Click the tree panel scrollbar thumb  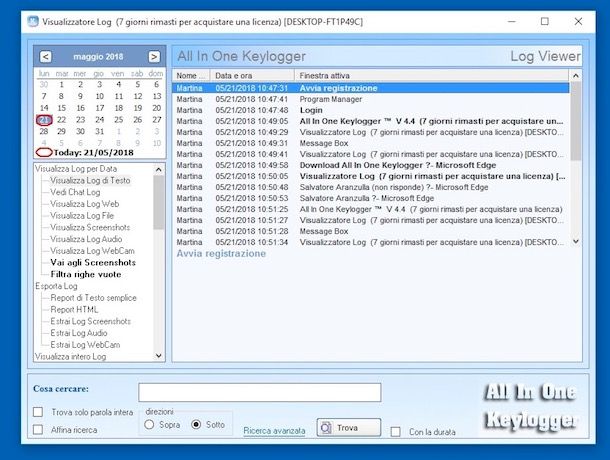[158, 202]
